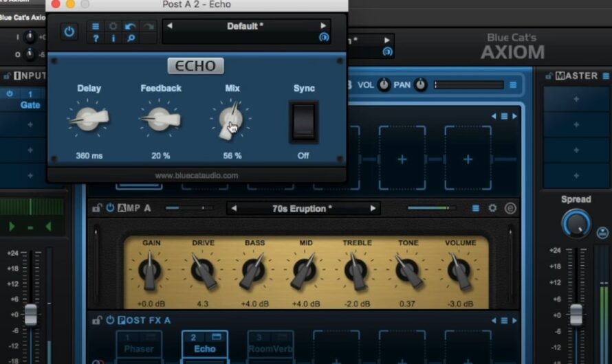Click the input level fader handle
The width and height of the screenshot is (612, 364).
31,314
